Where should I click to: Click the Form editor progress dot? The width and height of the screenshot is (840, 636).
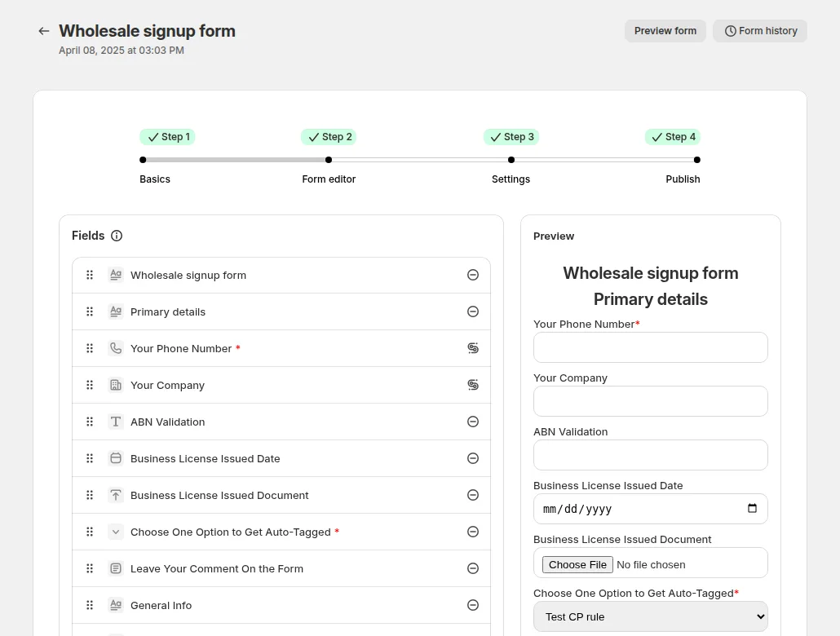pyautogui.click(x=329, y=160)
